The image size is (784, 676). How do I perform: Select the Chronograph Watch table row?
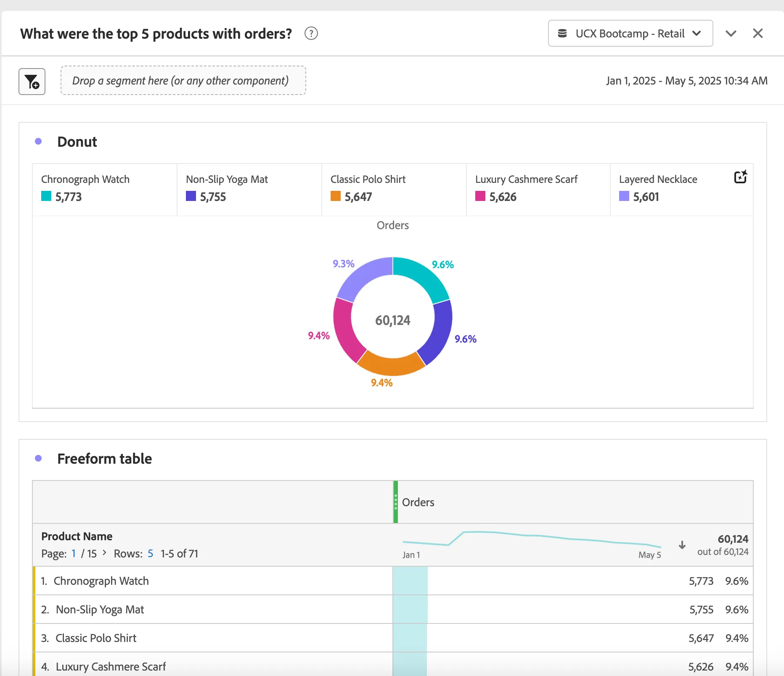[x=393, y=581]
